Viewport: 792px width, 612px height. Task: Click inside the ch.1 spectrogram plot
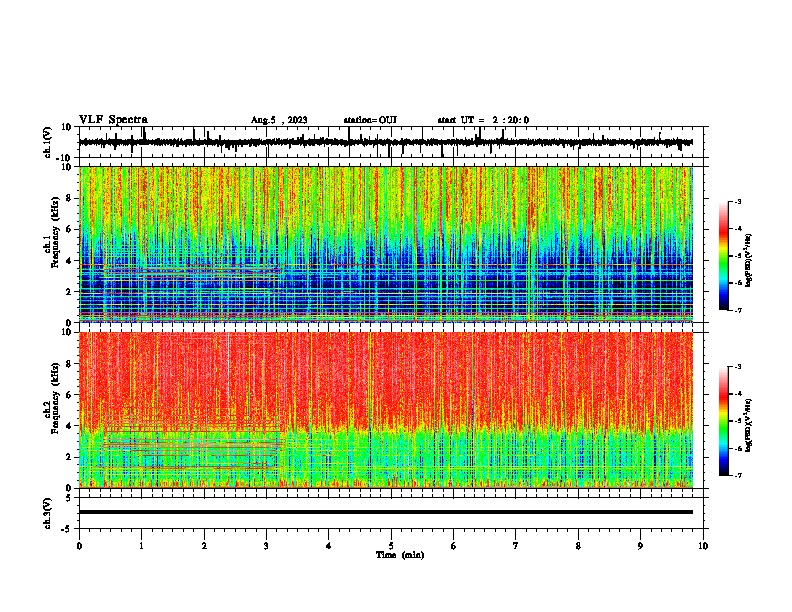(x=386, y=244)
